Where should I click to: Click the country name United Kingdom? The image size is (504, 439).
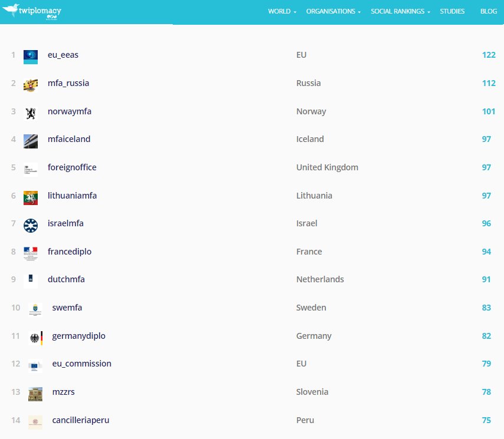pos(327,167)
